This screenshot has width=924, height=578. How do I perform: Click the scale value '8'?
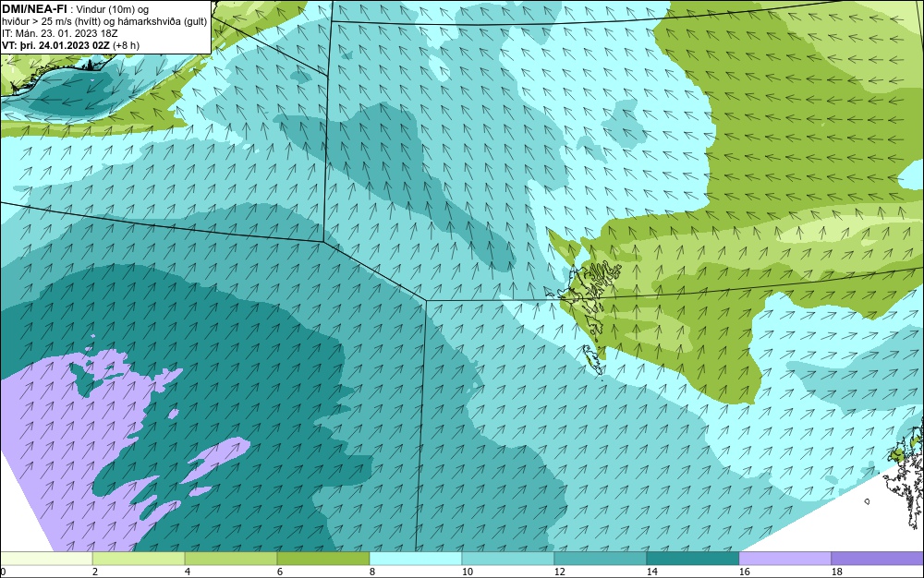[371, 572]
